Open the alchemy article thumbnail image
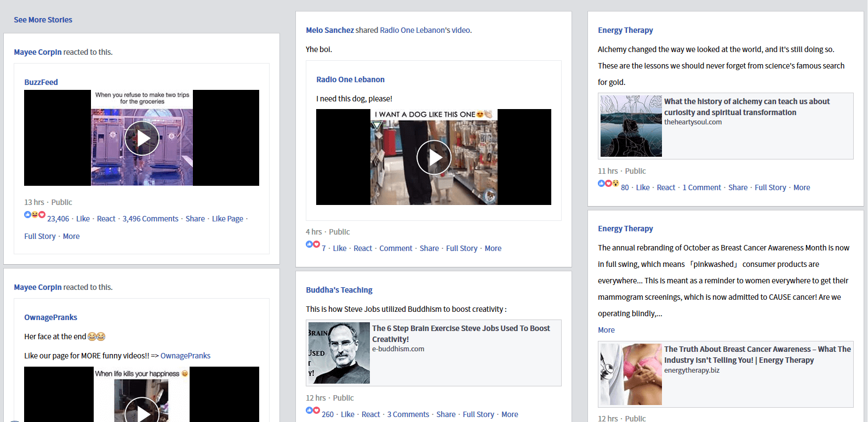The height and width of the screenshot is (422, 868). [x=631, y=126]
